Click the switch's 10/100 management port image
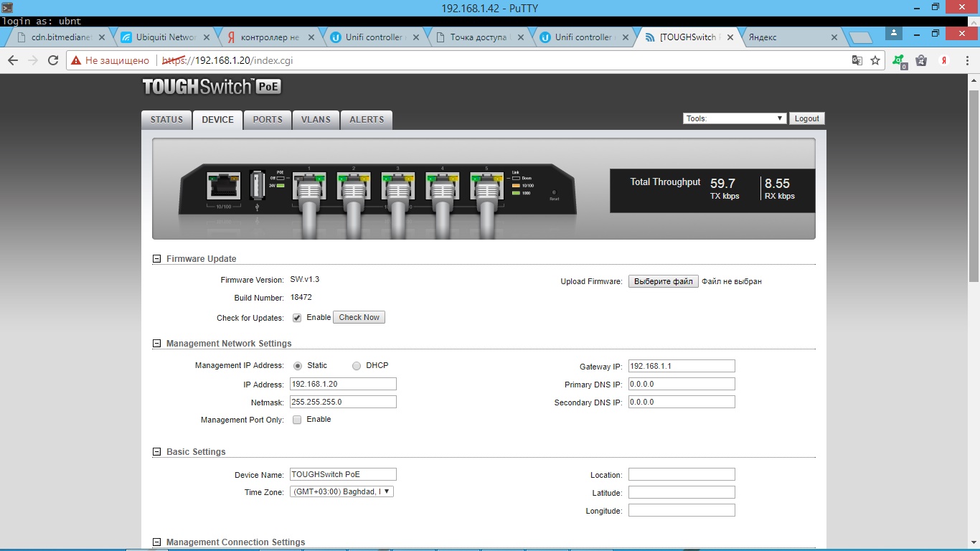This screenshot has height=551, width=980. tap(223, 186)
